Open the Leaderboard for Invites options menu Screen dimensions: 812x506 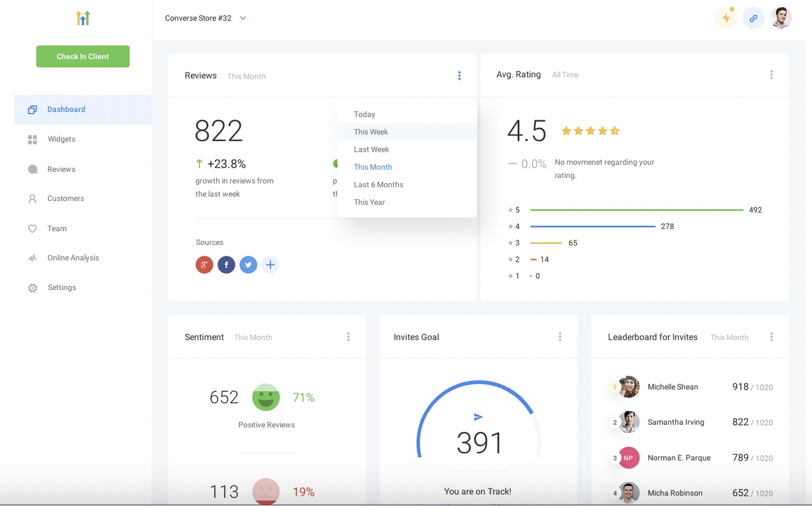(x=771, y=336)
